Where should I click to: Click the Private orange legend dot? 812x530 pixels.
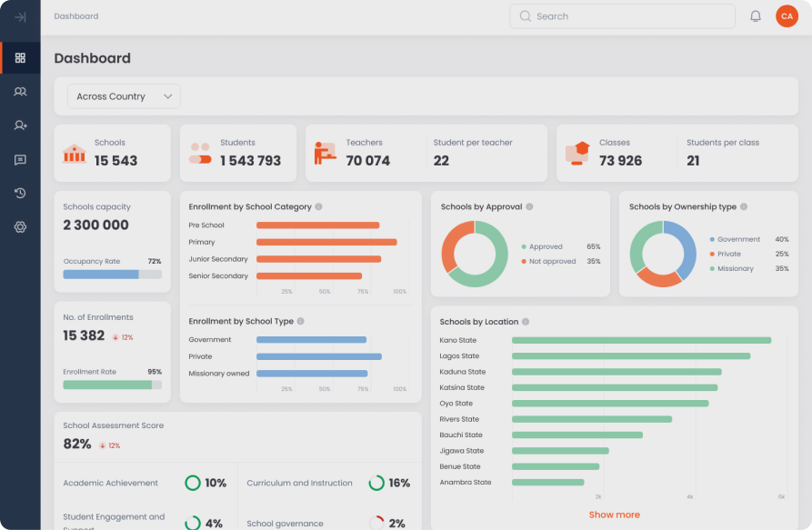click(x=712, y=254)
